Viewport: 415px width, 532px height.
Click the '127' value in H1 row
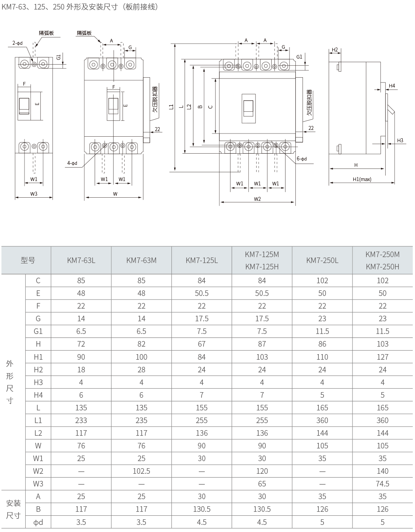[383, 357]
